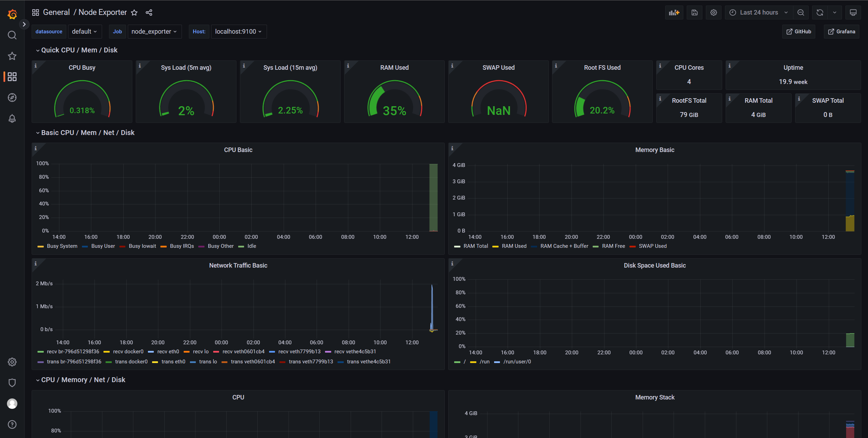Open the CPU Basic panel title menu
The image size is (868, 438).
[x=238, y=150]
